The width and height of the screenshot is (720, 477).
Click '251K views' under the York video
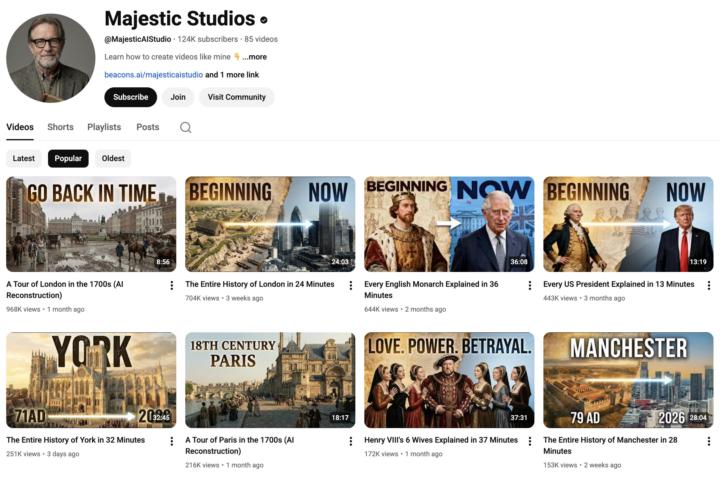click(23, 454)
